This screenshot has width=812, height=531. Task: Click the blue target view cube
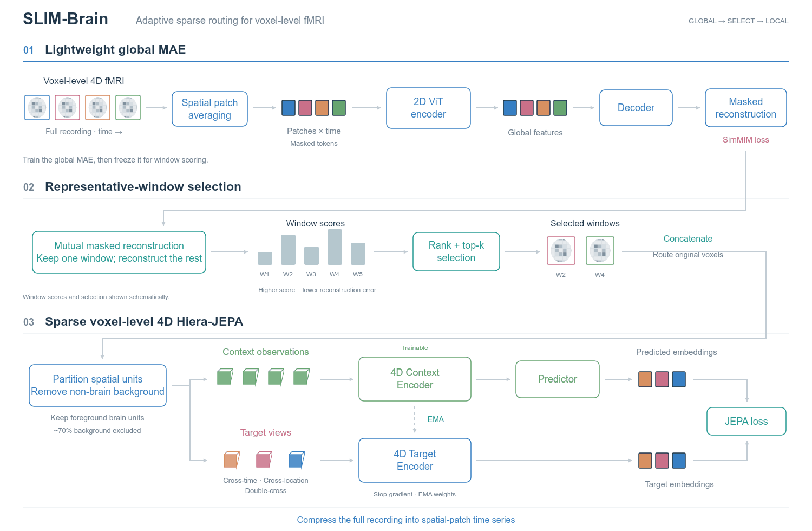tap(297, 460)
